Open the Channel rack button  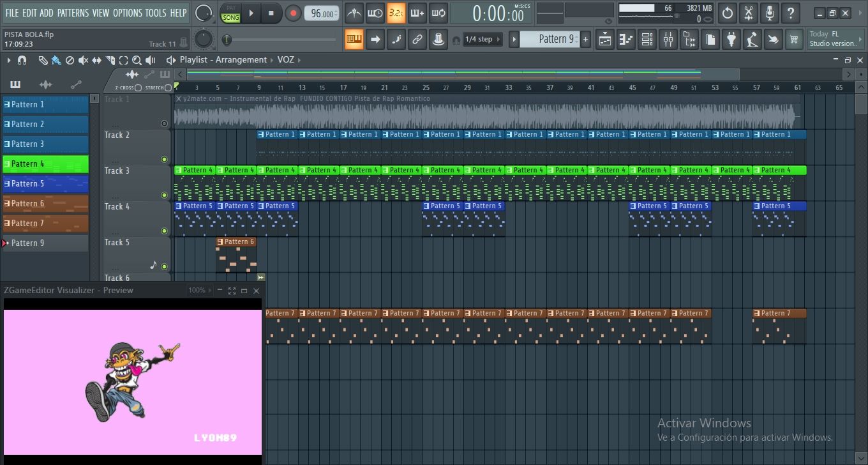[x=647, y=40]
